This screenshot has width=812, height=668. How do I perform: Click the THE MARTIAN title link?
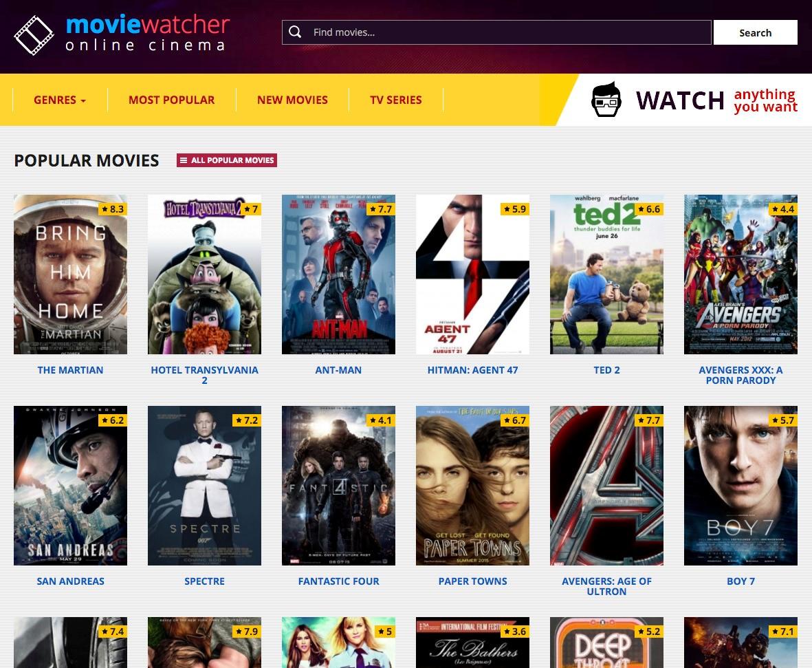point(70,370)
